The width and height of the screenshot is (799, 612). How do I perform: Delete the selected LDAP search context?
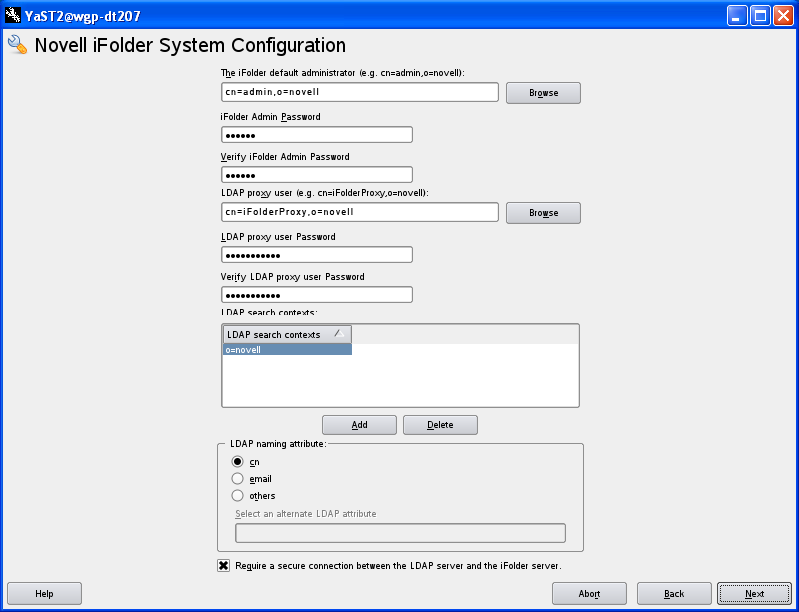pos(440,425)
